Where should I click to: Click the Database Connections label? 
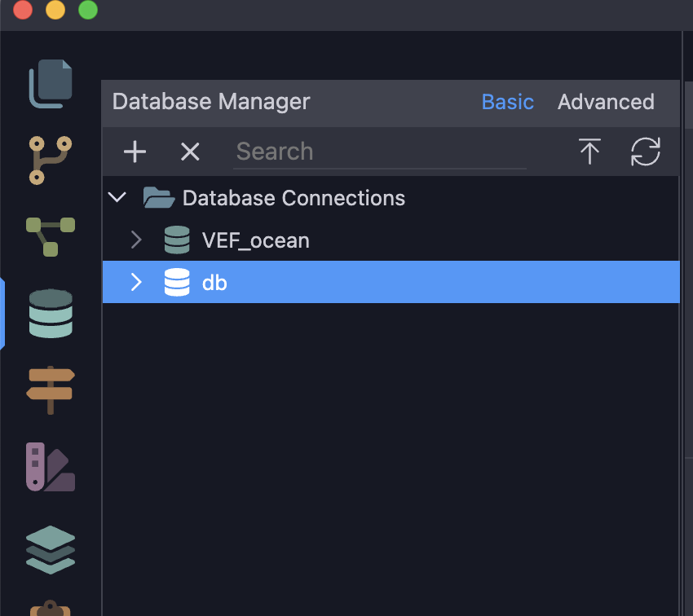(294, 198)
